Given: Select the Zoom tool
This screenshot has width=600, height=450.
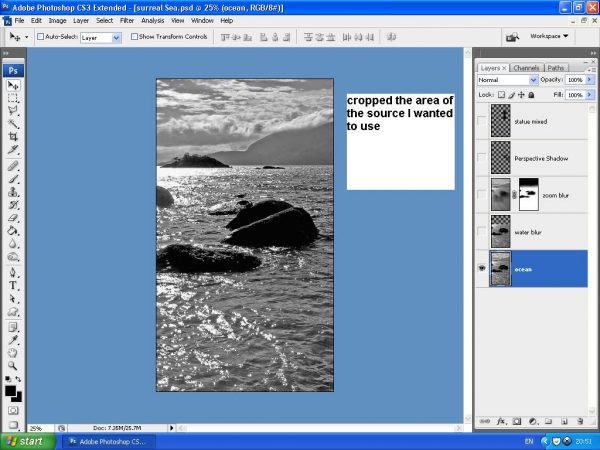Looking at the screenshot, I should [x=13, y=365].
